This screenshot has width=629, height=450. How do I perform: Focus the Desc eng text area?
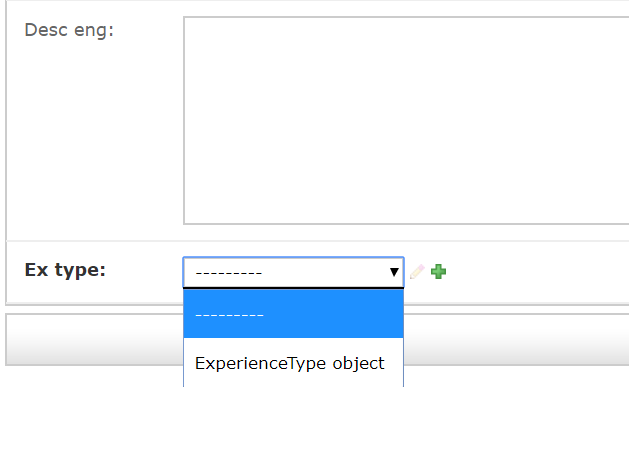pos(406,120)
